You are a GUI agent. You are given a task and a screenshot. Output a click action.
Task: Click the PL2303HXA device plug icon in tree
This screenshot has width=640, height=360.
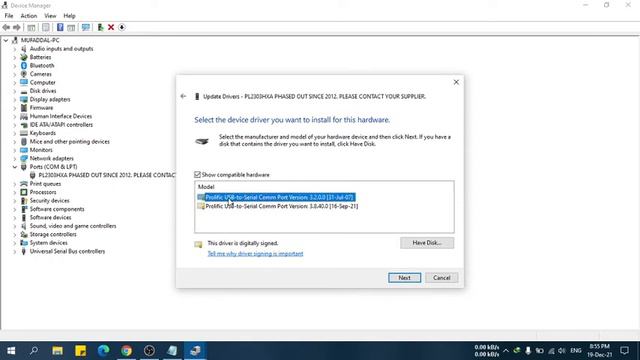click(x=33, y=175)
